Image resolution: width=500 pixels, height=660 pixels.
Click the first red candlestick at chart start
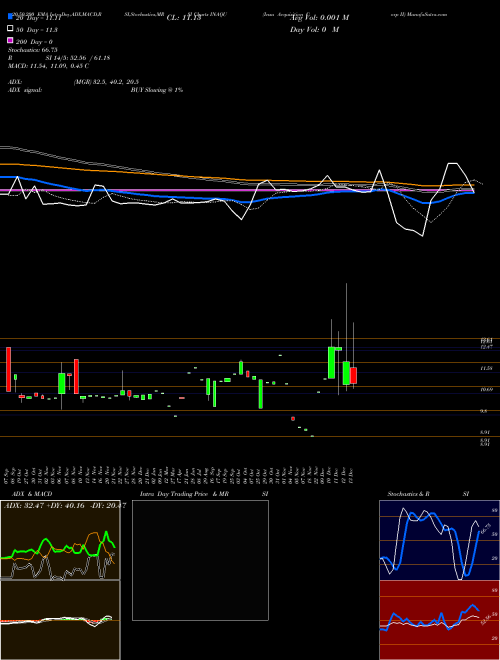coord(8,369)
